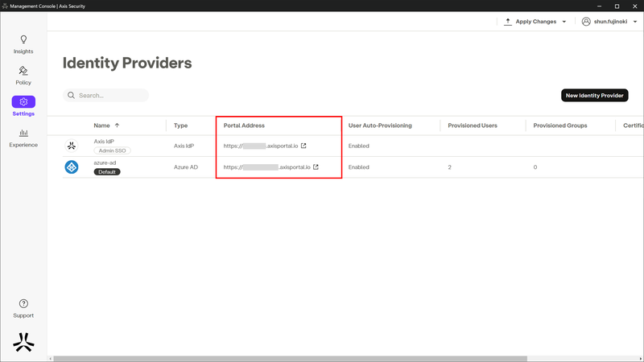644x362 pixels.
Task: Click the Name column sort arrow
Action: pos(117,125)
